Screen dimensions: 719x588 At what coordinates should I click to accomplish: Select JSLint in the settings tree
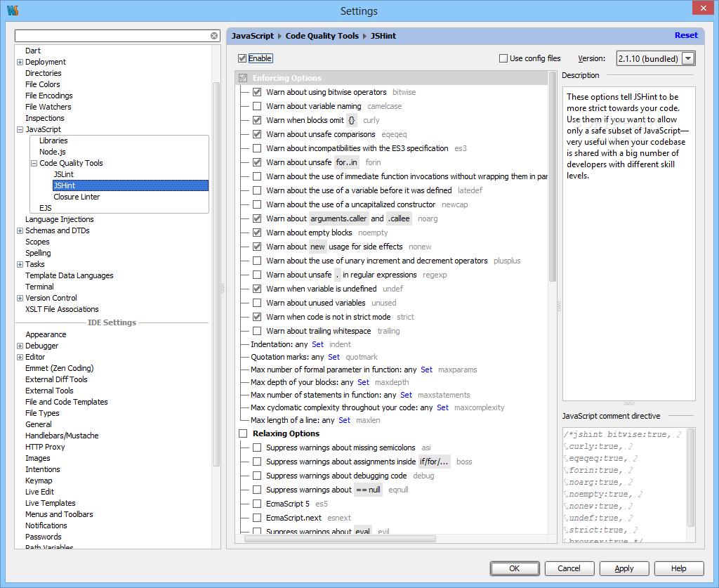coord(63,174)
